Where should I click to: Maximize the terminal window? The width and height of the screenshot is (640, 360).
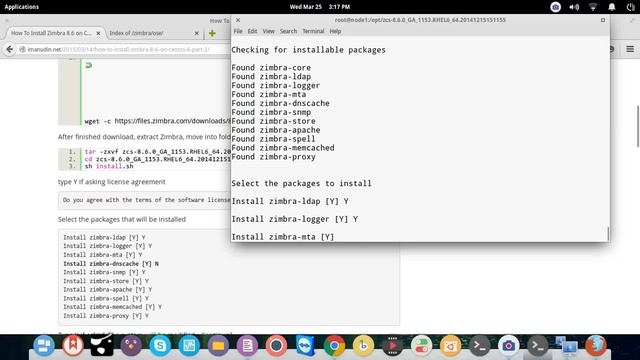(603, 20)
